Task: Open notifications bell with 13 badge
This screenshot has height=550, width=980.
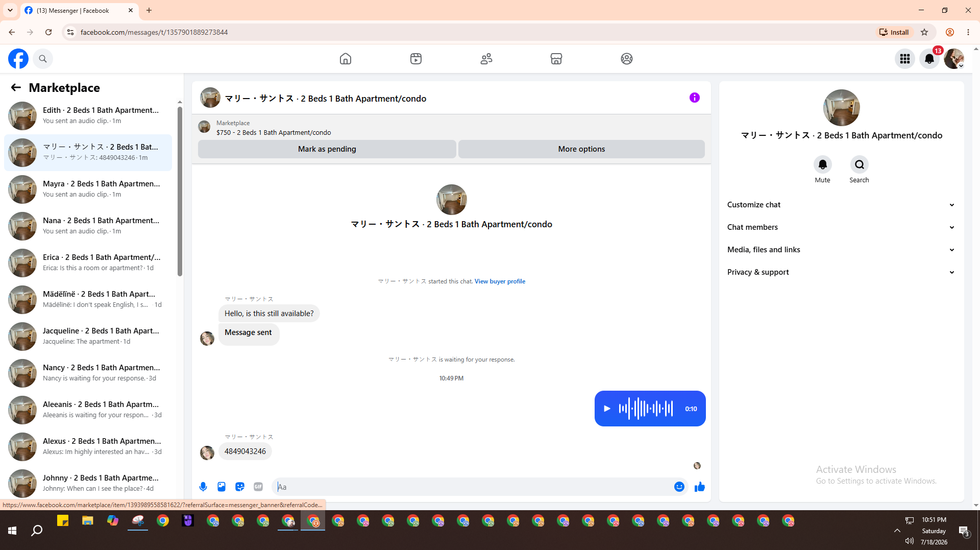Action: [929, 59]
